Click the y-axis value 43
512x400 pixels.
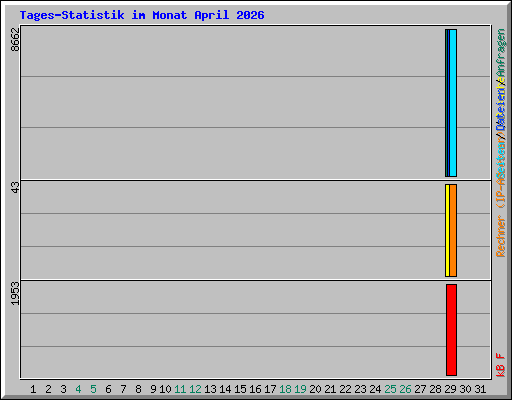coord(15,187)
